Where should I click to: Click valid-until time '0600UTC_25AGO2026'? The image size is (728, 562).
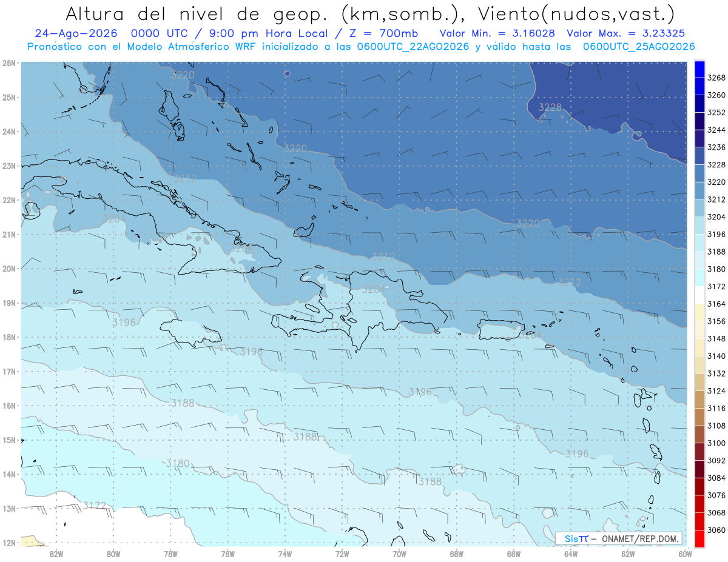[639, 47]
